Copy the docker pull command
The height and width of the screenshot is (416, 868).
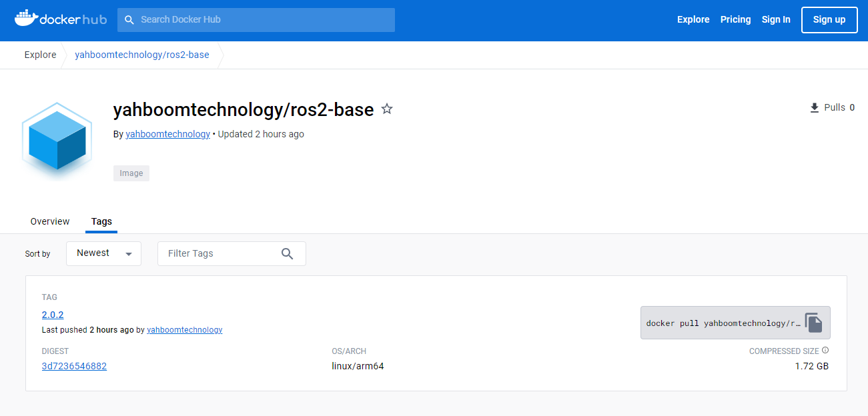(x=813, y=323)
